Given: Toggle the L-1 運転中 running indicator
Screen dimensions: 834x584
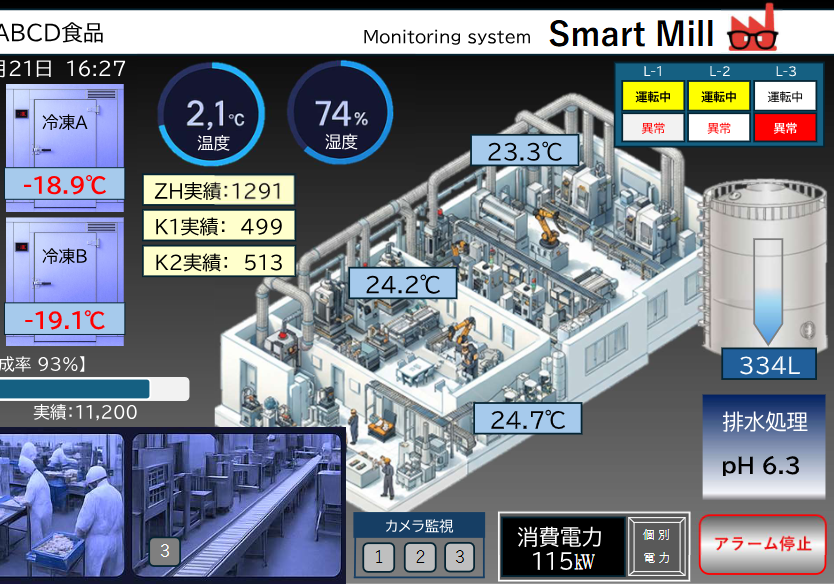Looking at the screenshot, I should tap(652, 96).
